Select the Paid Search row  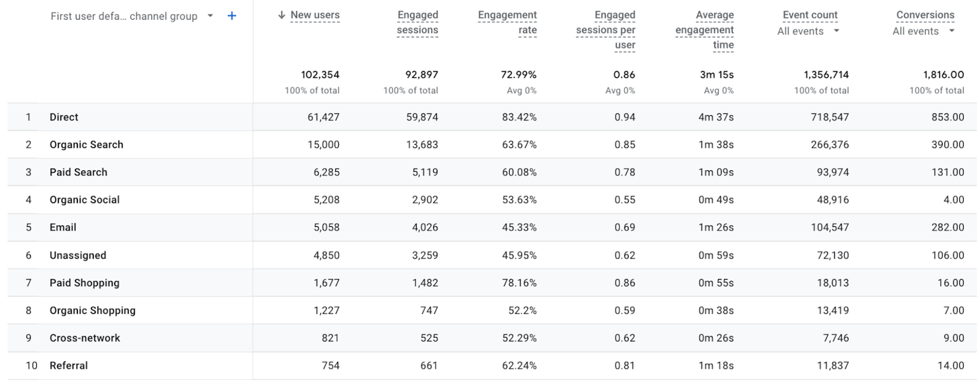492,172
